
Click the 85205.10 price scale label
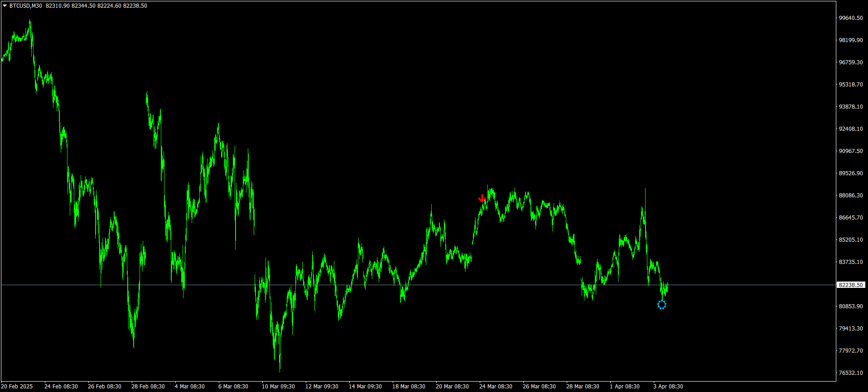(x=851, y=240)
